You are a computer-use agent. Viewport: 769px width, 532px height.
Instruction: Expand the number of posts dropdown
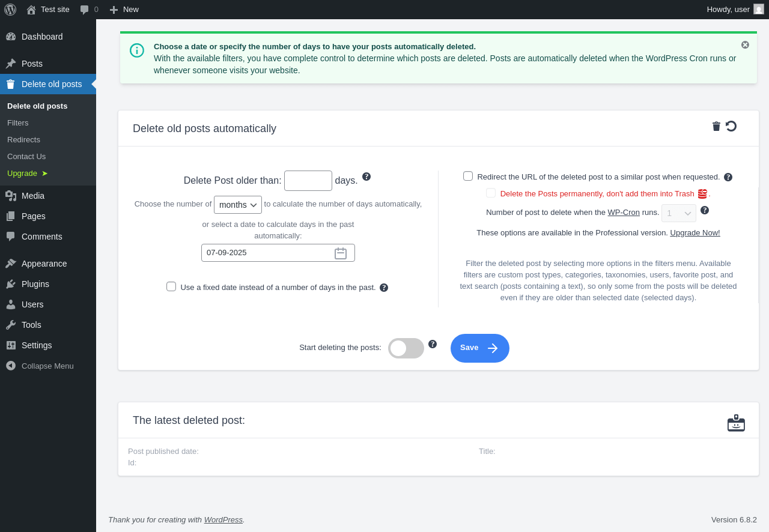tap(679, 213)
